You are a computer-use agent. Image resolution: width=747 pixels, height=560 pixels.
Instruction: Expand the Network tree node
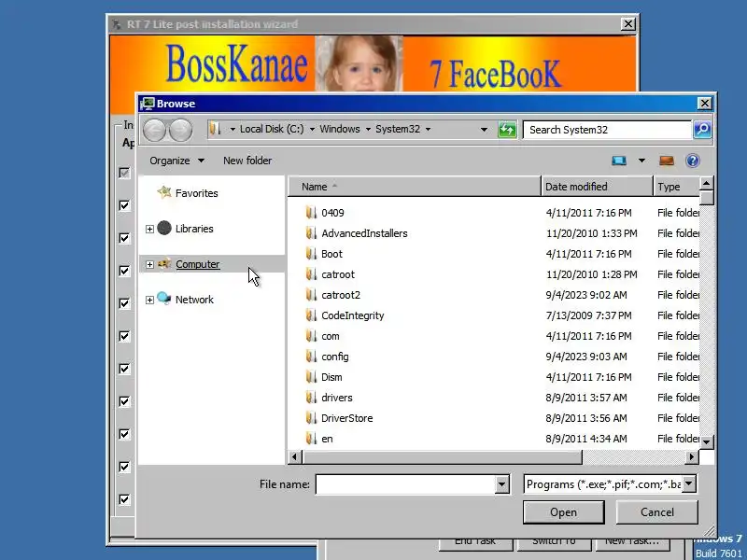tap(149, 300)
